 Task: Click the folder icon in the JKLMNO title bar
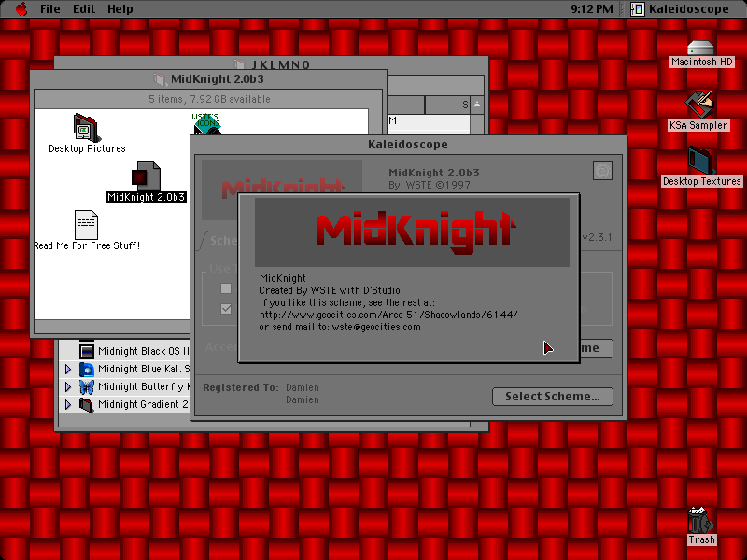point(240,64)
